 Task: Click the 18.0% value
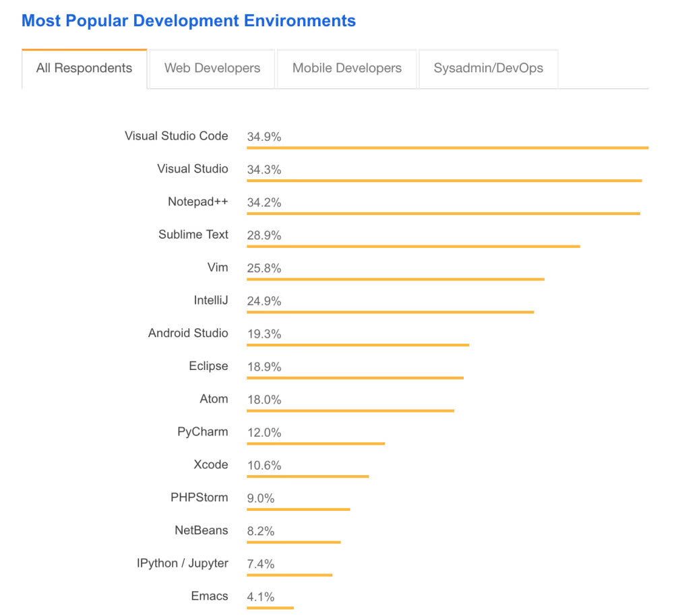pos(264,400)
